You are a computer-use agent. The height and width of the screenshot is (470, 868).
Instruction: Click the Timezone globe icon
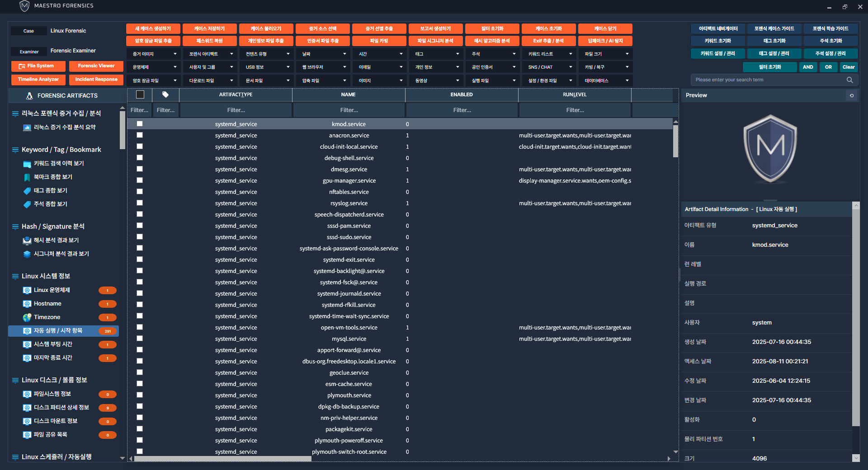click(27, 317)
